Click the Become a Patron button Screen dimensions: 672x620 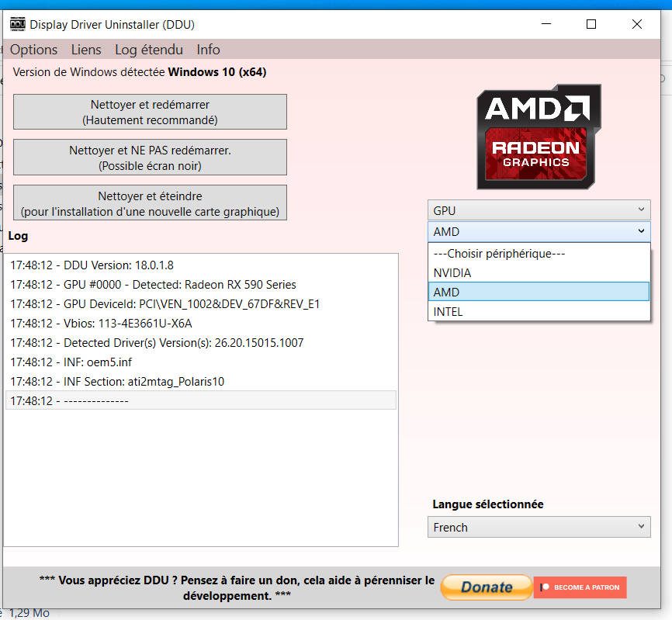(x=580, y=587)
